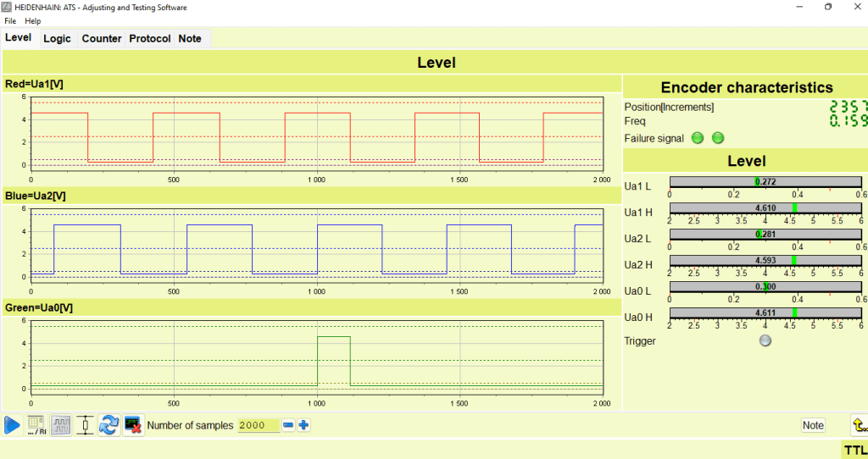This screenshot has height=459, width=868.
Task: Click the terminating resistor icon
Action: click(85, 425)
